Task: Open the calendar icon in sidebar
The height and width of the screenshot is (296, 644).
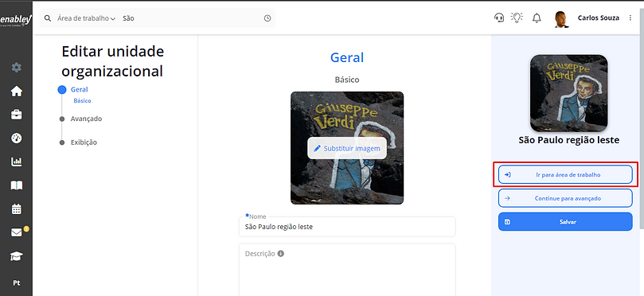Action: point(17,209)
